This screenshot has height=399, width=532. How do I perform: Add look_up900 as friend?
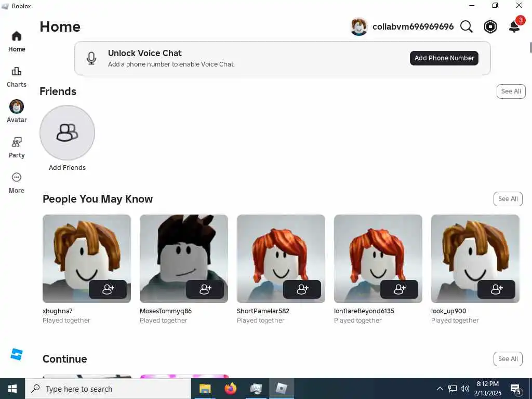point(496,289)
